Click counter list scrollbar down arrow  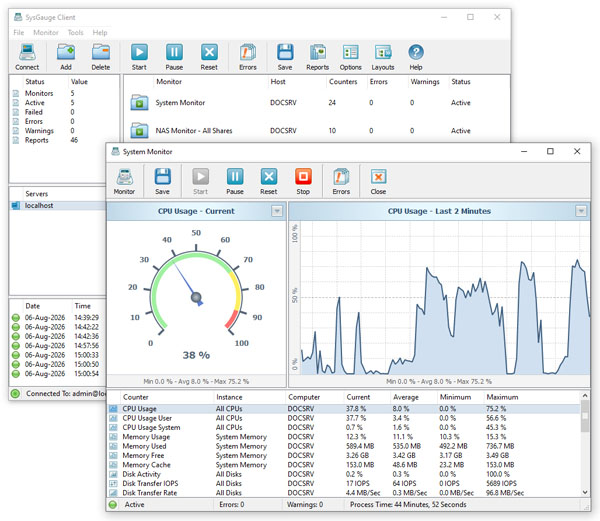pyautogui.click(x=585, y=493)
